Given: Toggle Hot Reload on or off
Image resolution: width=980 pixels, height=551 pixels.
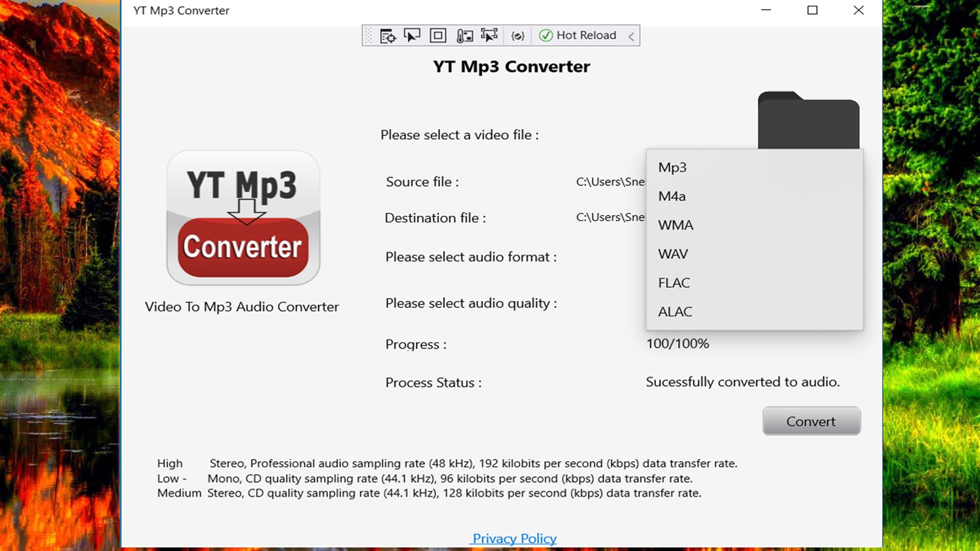Looking at the screenshot, I should (587, 35).
